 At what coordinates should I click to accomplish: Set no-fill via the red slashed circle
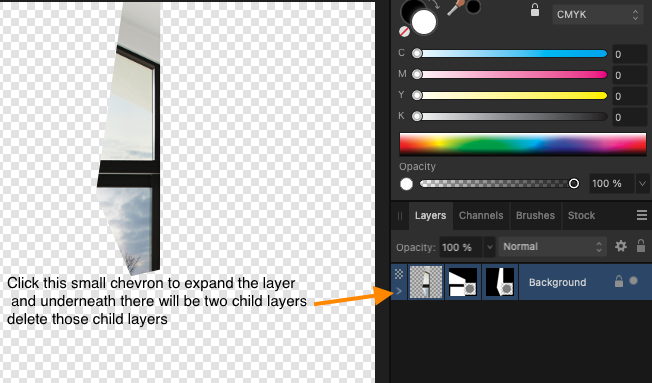coord(404,31)
